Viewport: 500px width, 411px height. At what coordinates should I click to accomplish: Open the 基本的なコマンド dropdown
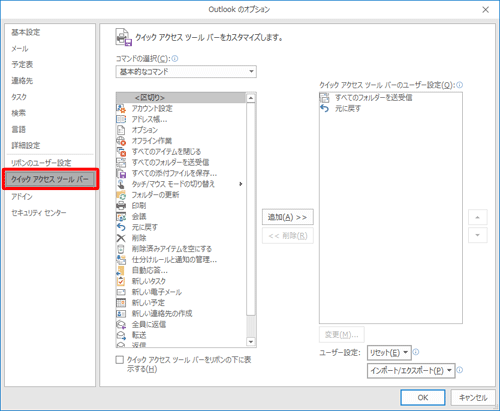pyautogui.click(x=186, y=72)
